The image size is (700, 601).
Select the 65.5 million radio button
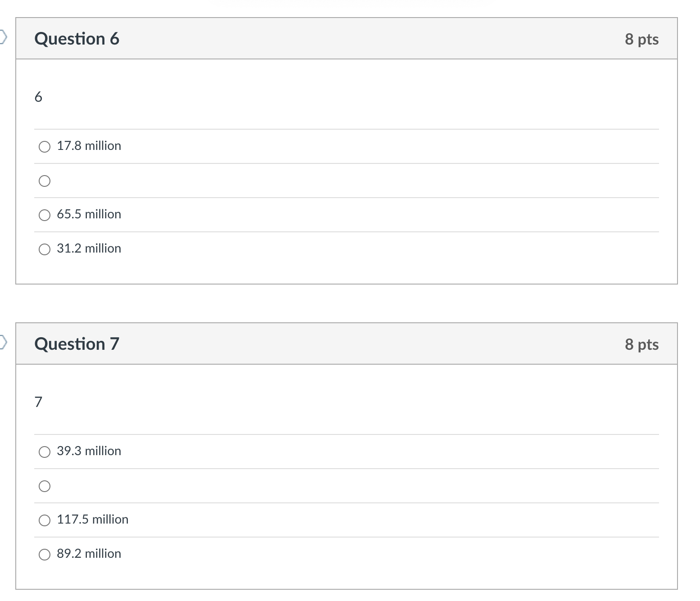tap(45, 215)
